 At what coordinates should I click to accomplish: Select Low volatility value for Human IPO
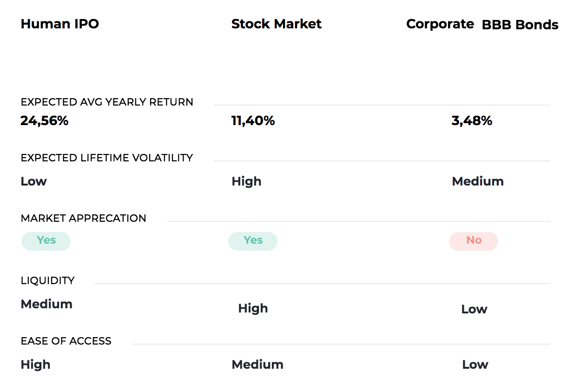(x=34, y=181)
